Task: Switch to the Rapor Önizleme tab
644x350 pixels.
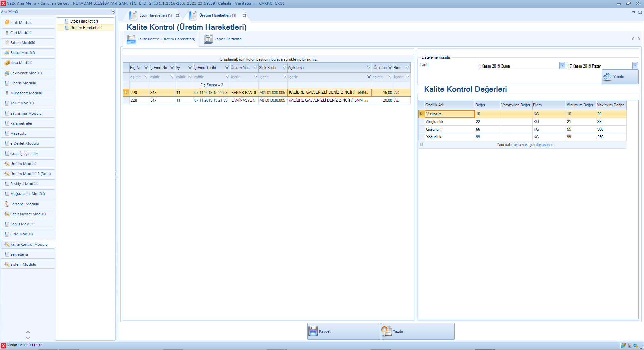Action: pyautogui.click(x=223, y=39)
